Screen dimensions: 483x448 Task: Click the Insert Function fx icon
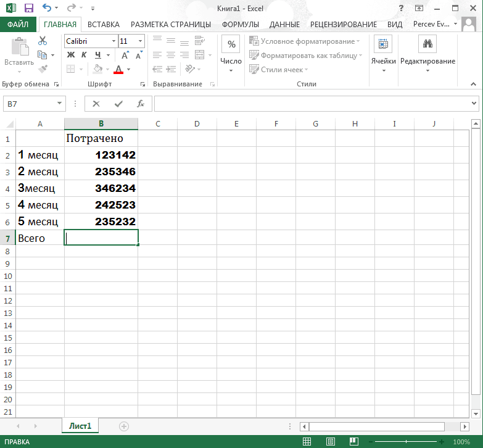tap(141, 104)
